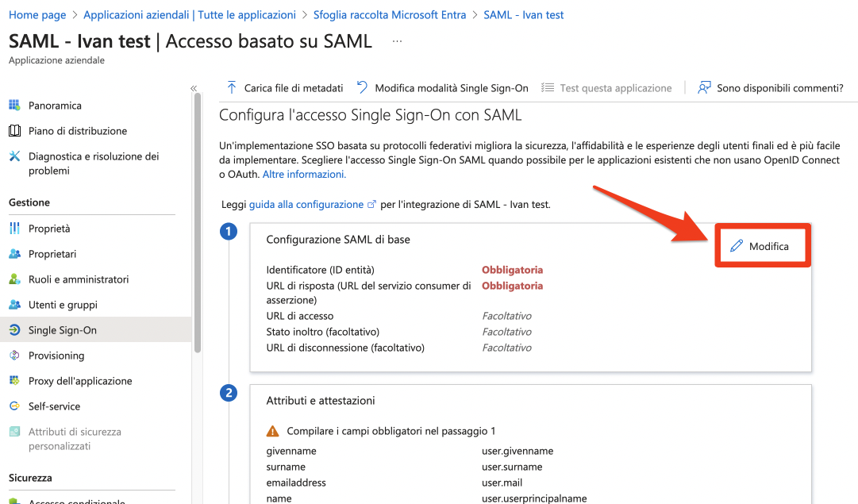858x504 pixels.
Task: Click URL di disconnessione (facoltativo) label
Action: [345, 348]
